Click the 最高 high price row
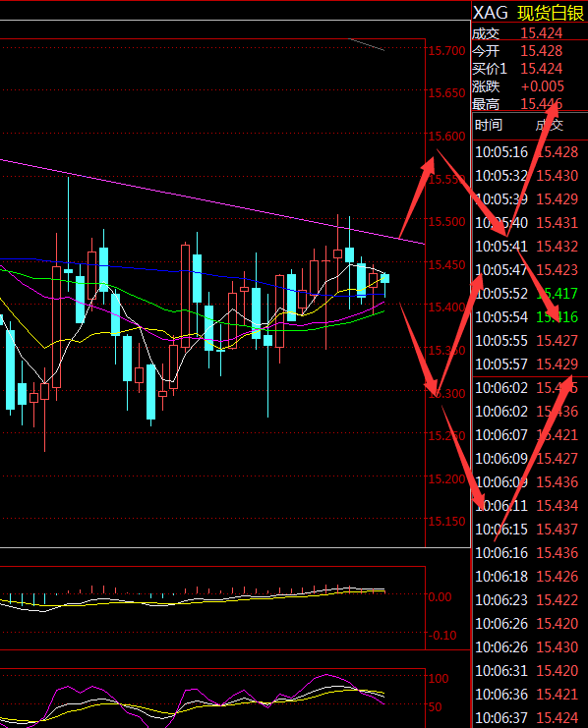This screenshot has height=728, width=588. (x=529, y=104)
